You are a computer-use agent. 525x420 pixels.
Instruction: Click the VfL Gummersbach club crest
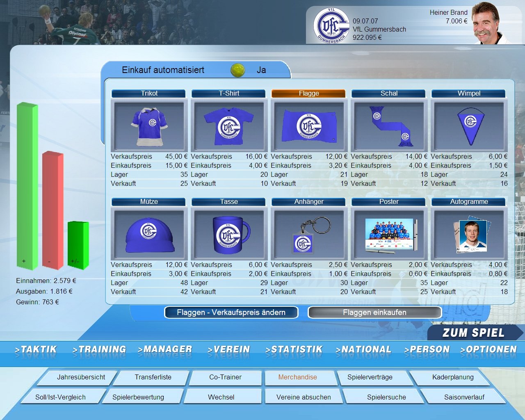coord(331,25)
